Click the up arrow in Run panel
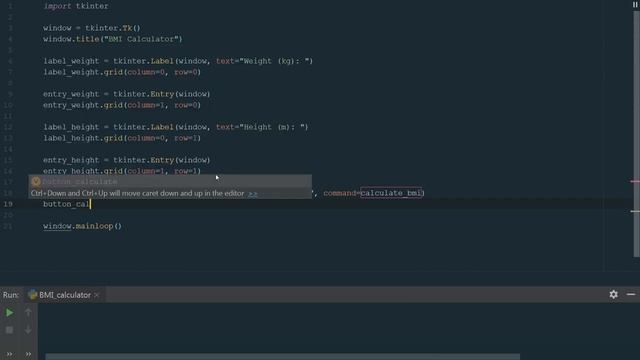Screen dimensions: 640x360 tap(28, 313)
